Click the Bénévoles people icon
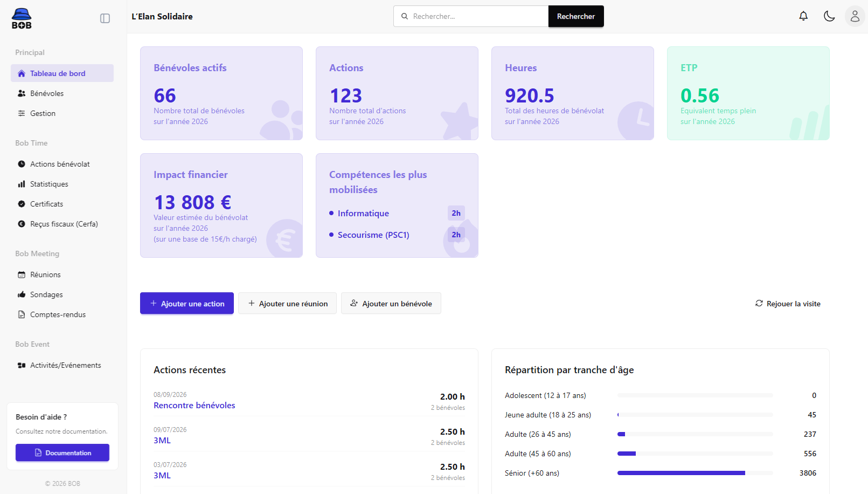This screenshot has height=494, width=868. 22,93
